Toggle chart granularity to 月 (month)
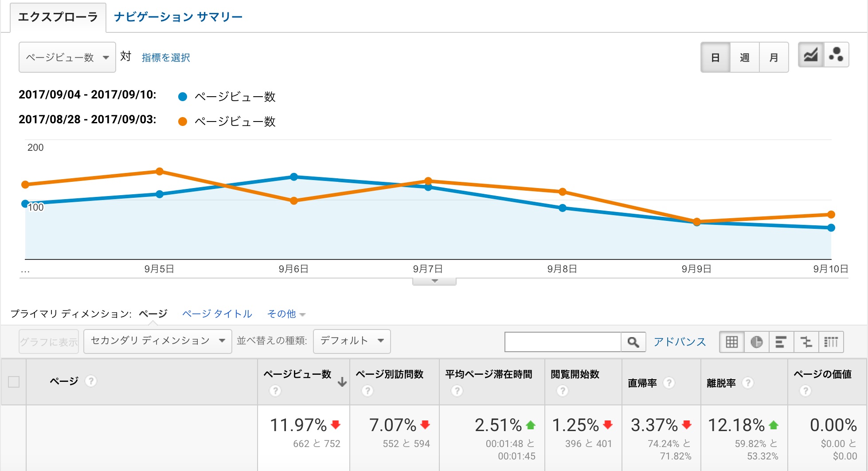The image size is (868, 471). (x=774, y=58)
